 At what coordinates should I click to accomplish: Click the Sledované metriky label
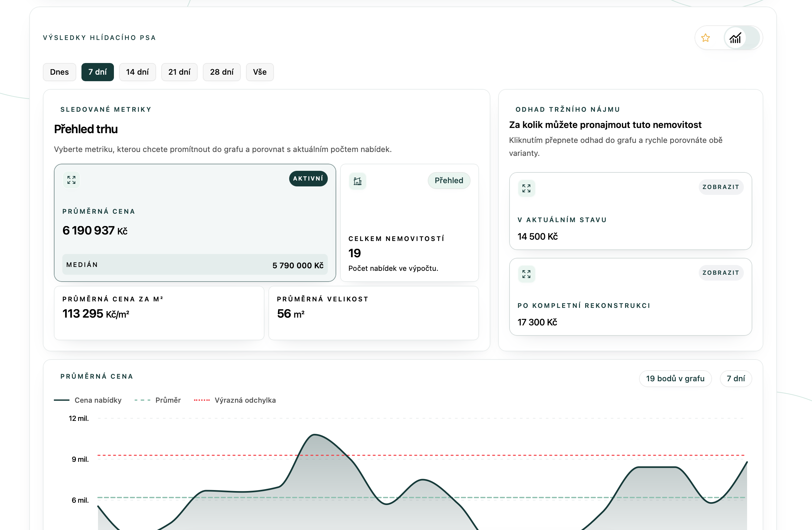[106, 110]
